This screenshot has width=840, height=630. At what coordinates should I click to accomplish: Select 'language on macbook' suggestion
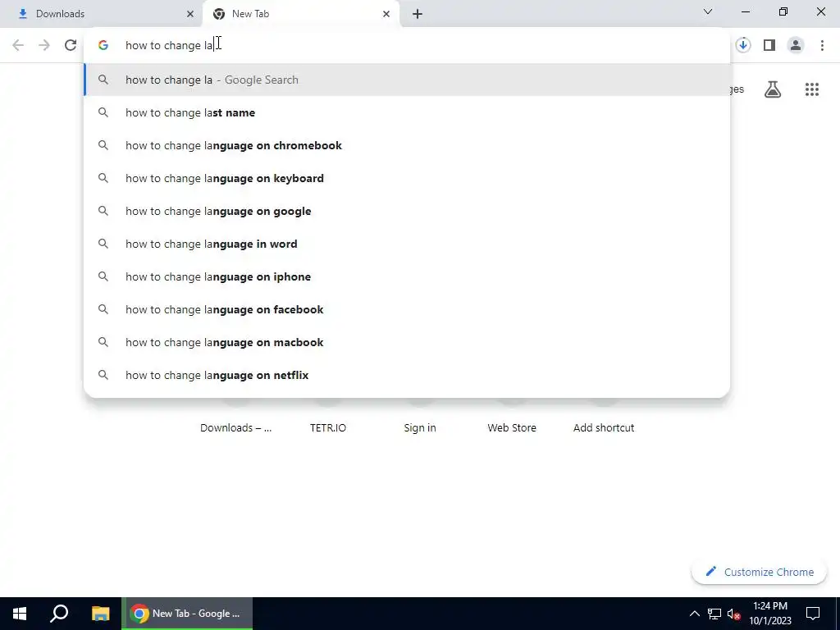[407, 342]
